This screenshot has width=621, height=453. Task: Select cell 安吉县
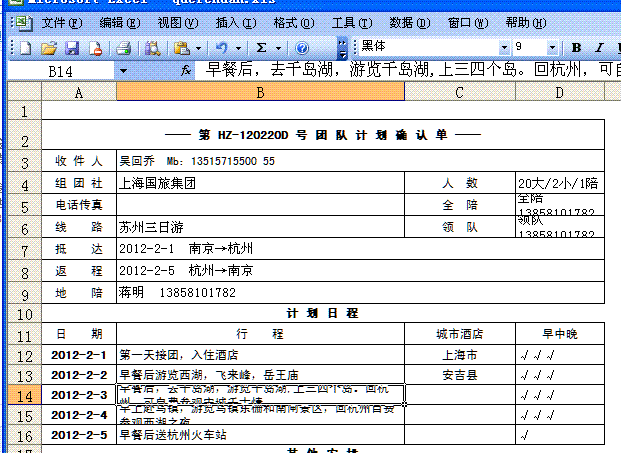(x=460, y=375)
